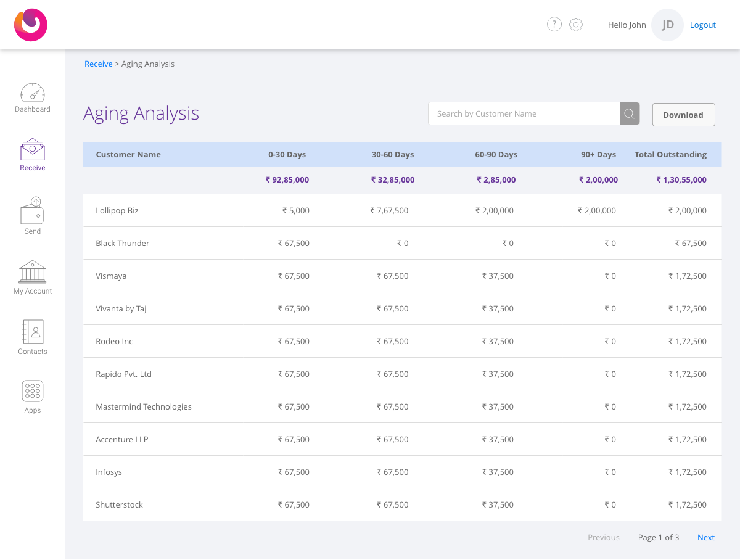Click the Receive breadcrumb link
This screenshot has height=560, width=740.
click(x=99, y=64)
